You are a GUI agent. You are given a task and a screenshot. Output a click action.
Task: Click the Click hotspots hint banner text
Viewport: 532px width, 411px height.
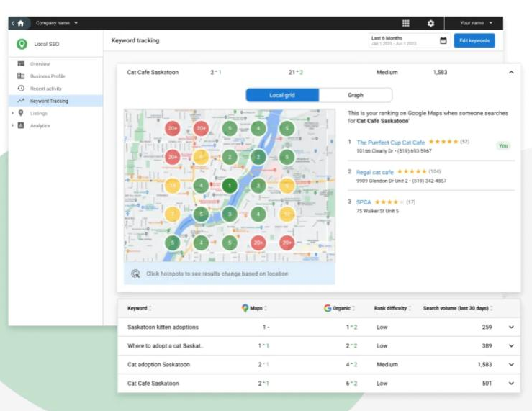(217, 274)
